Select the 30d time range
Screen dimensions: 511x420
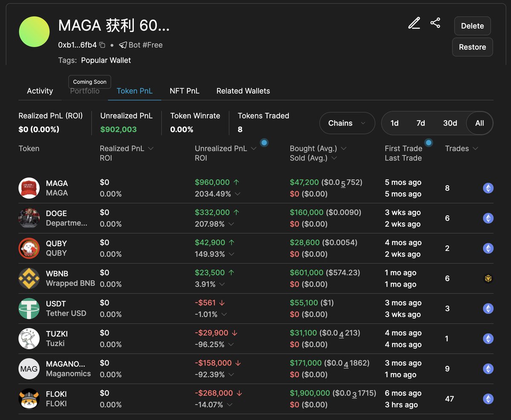pyautogui.click(x=450, y=123)
